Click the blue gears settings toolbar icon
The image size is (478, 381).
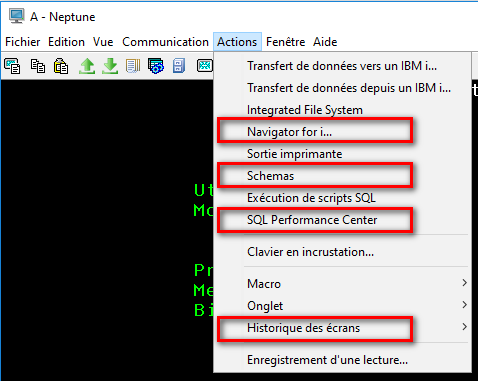(156, 66)
